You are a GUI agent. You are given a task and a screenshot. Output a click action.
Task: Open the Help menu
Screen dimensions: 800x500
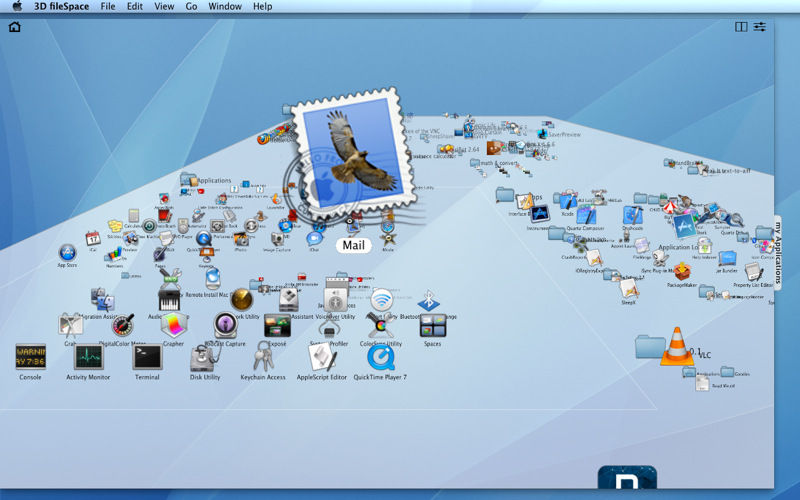pos(262,6)
